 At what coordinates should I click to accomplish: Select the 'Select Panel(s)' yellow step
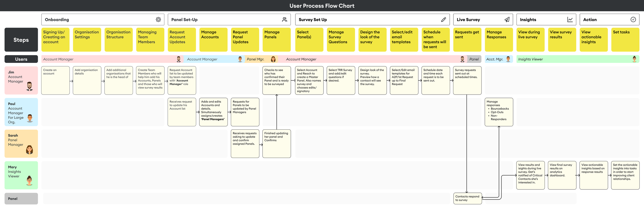tap(309, 40)
